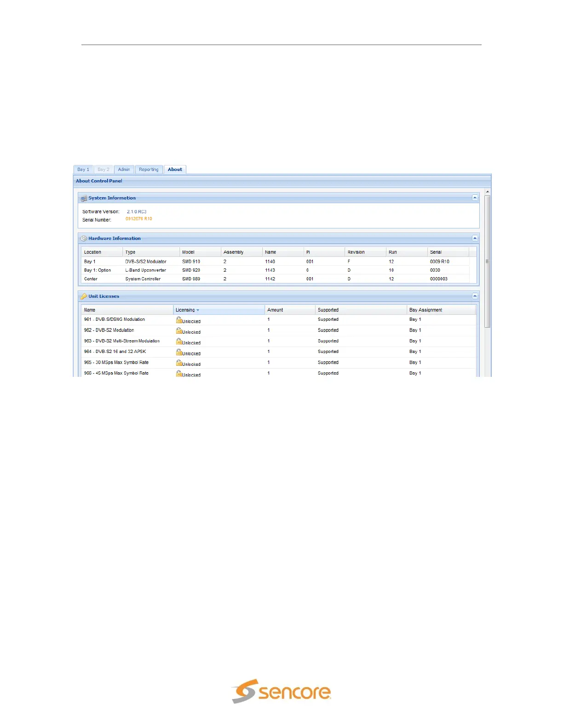Click lock icon for 966 45 MSps row

click(x=179, y=374)
